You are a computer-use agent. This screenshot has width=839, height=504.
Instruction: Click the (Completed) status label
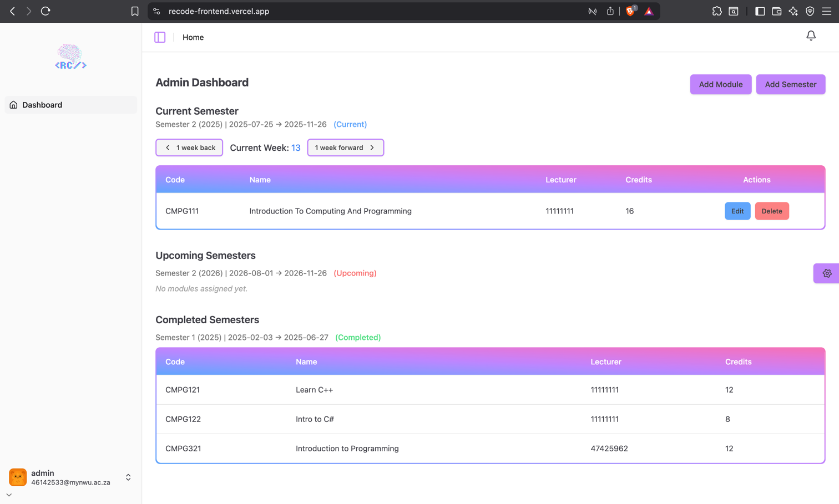click(x=358, y=337)
